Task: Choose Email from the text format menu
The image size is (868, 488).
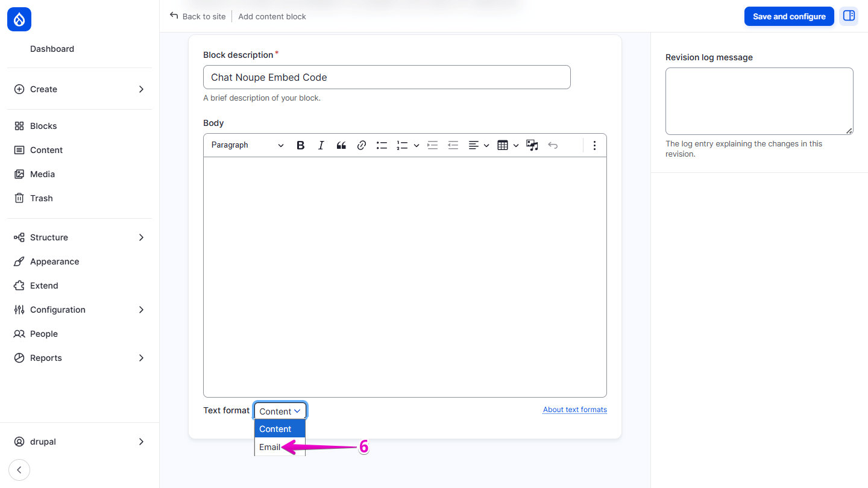Action: point(269,447)
